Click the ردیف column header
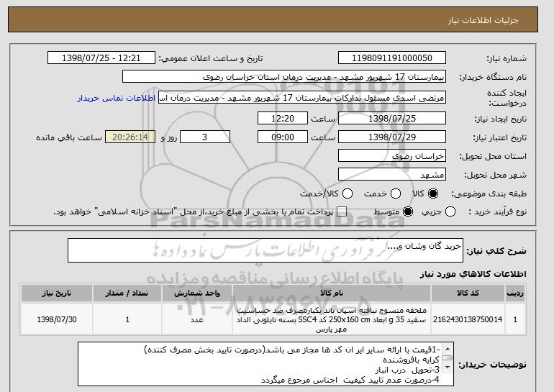Viewport: 554px width, 392px height. coord(515,293)
